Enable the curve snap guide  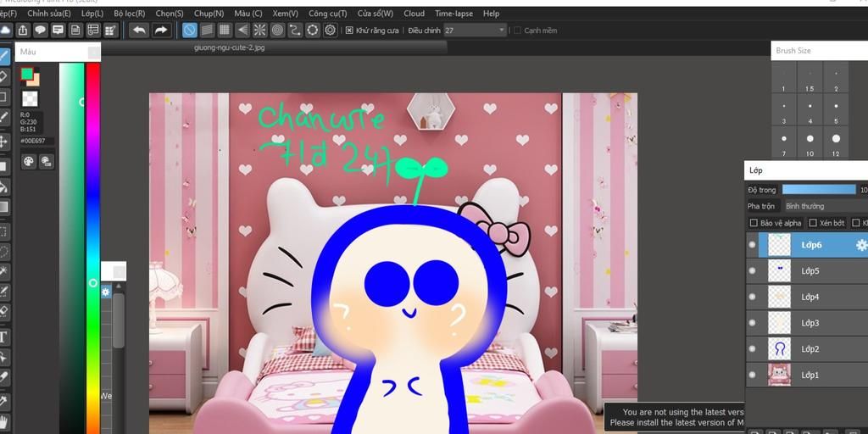click(x=295, y=30)
